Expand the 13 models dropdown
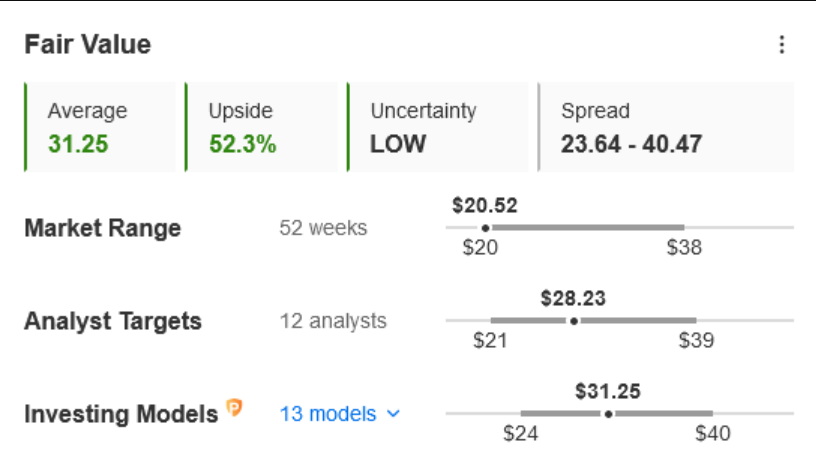Viewport: 816px width, 466px height. click(340, 414)
